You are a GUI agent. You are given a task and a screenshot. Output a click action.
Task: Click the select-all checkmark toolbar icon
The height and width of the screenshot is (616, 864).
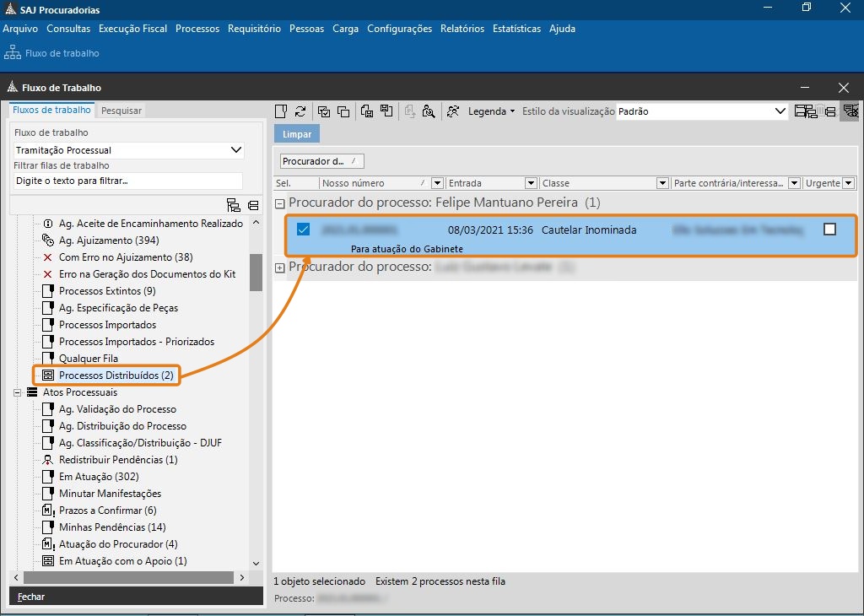point(323,111)
